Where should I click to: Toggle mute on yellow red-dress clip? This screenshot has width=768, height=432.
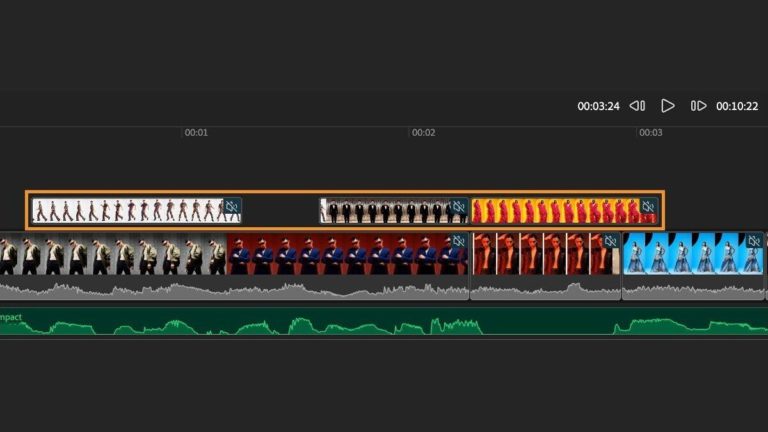[648, 206]
